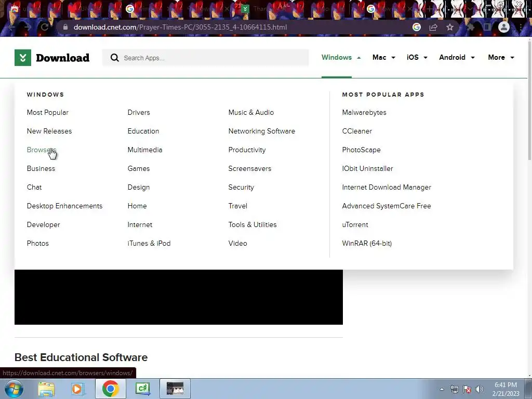Open Windows Media Player from taskbar
Image resolution: width=532 pixels, height=399 pixels.
(x=77, y=389)
